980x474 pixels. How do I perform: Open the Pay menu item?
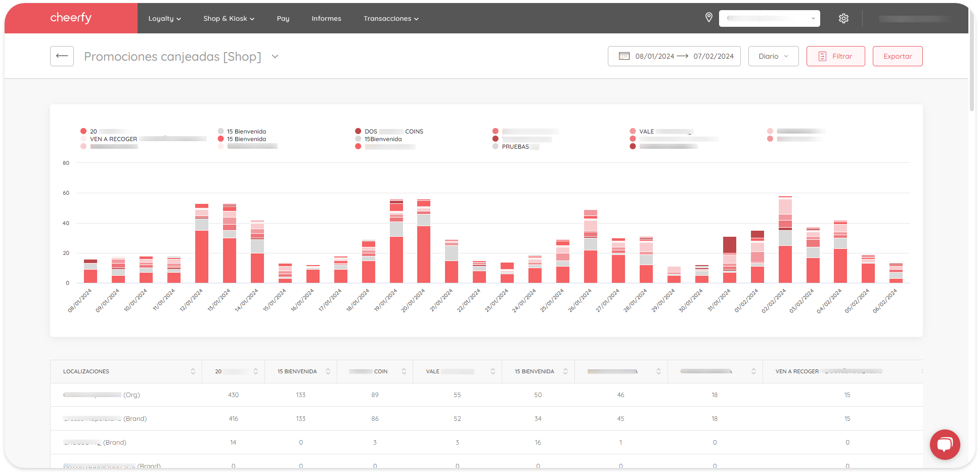[x=283, y=18]
